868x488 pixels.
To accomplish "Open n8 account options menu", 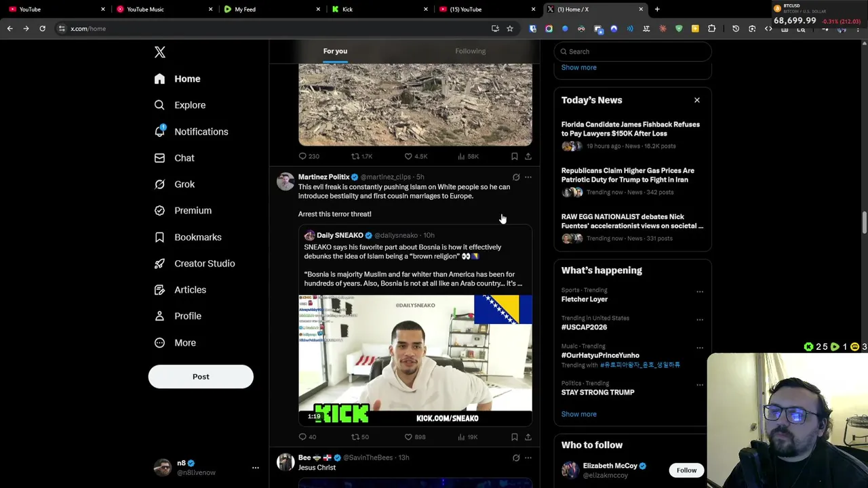I will click(x=256, y=468).
